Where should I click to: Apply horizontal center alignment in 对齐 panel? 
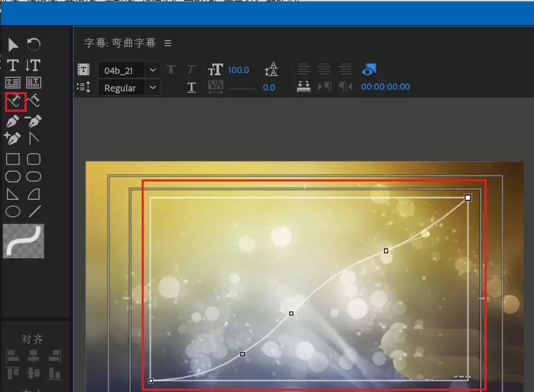(x=34, y=355)
